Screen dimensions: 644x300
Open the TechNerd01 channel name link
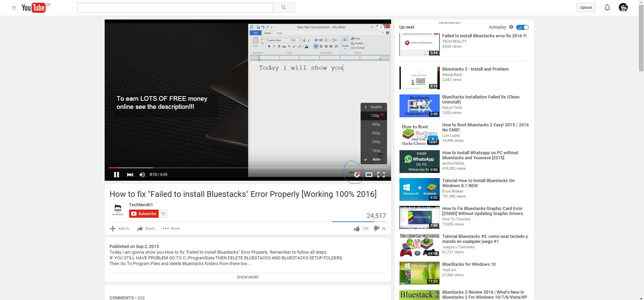click(141, 205)
